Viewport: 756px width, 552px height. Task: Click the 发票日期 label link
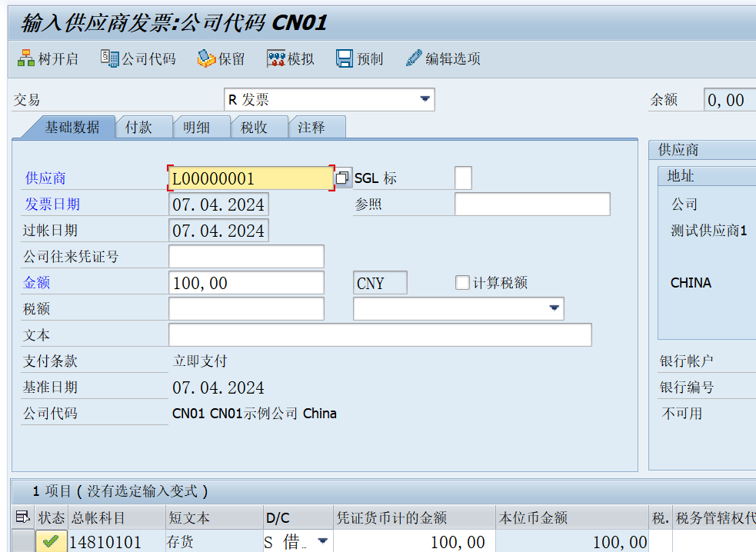click(52, 205)
